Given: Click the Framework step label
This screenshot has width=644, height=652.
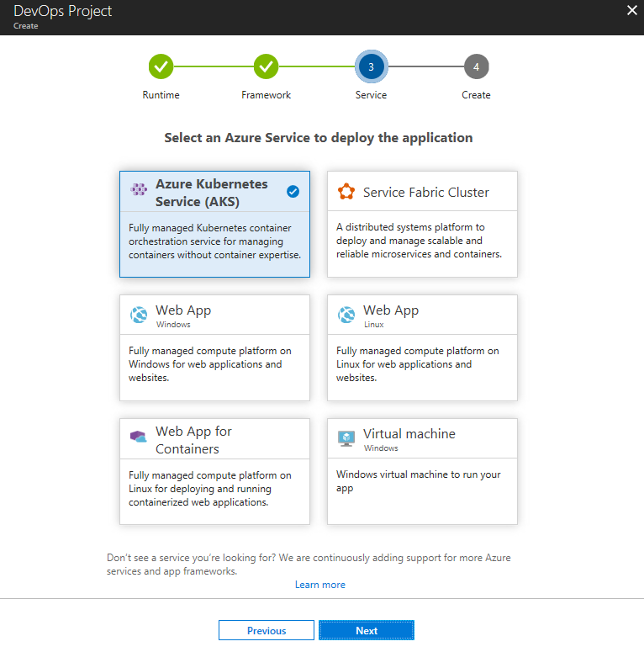Looking at the screenshot, I should (x=266, y=95).
